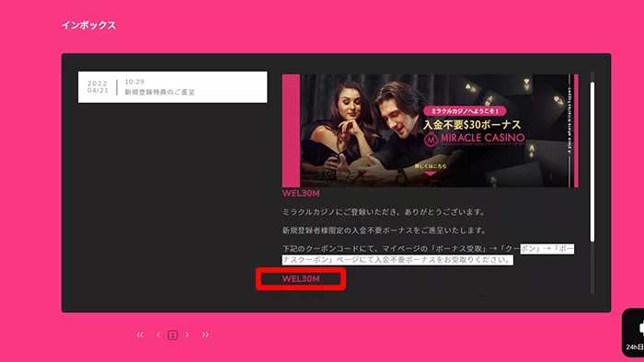Click the WEL30M coupon code in the red box
Viewport: 644px width, 362px height.
point(301,278)
